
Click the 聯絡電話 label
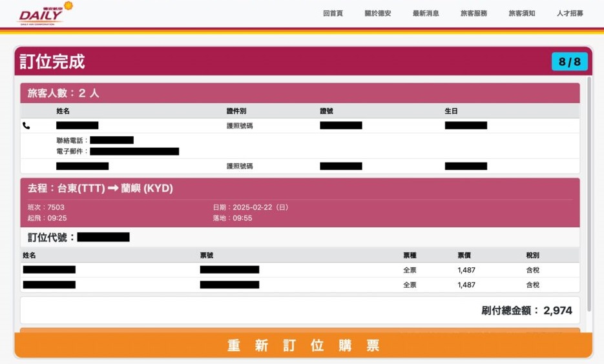pos(72,140)
